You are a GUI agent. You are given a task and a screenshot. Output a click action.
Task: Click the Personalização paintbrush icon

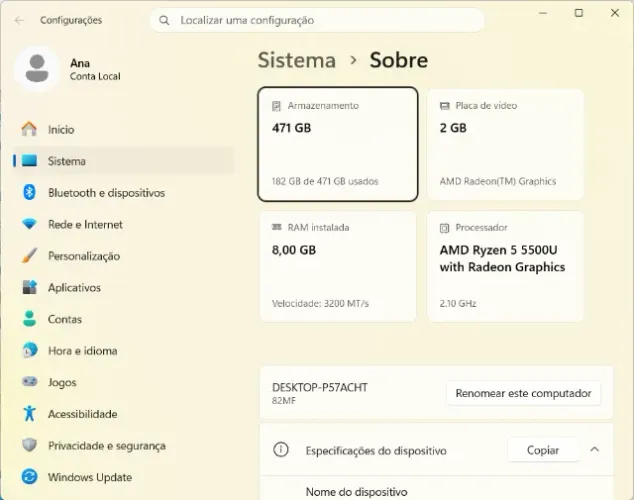pyautogui.click(x=29, y=255)
